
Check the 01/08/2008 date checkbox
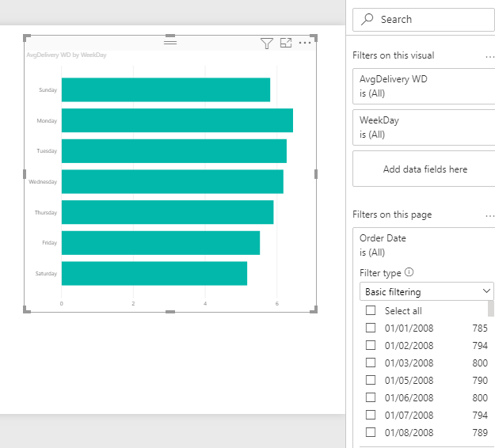(x=371, y=432)
